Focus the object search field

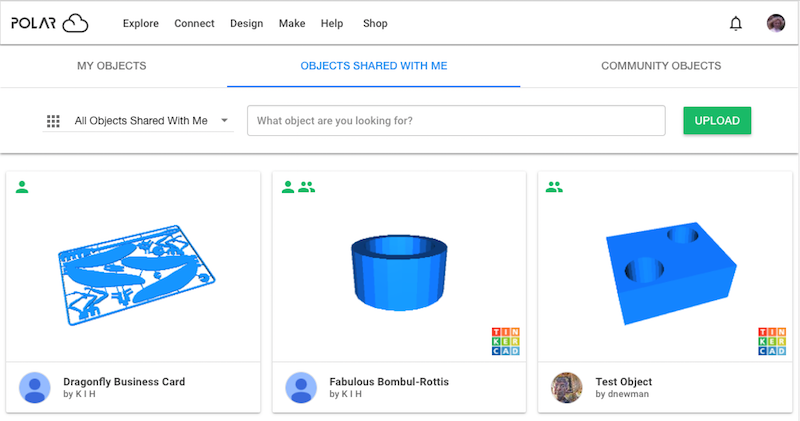point(456,121)
